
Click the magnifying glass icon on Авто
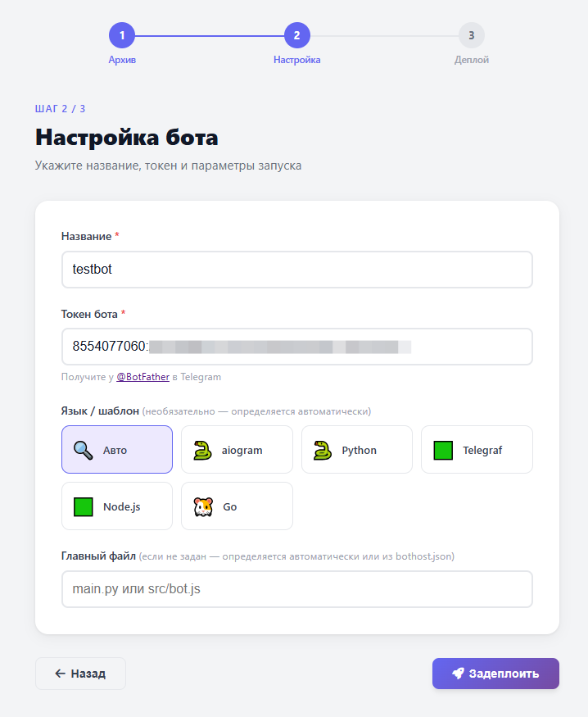coord(84,450)
